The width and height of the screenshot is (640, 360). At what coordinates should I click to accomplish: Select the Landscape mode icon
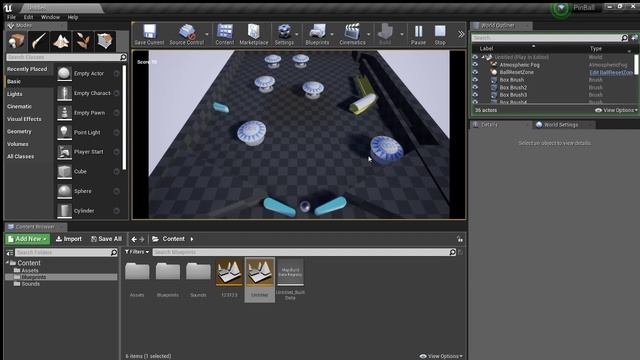pos(60,41)
